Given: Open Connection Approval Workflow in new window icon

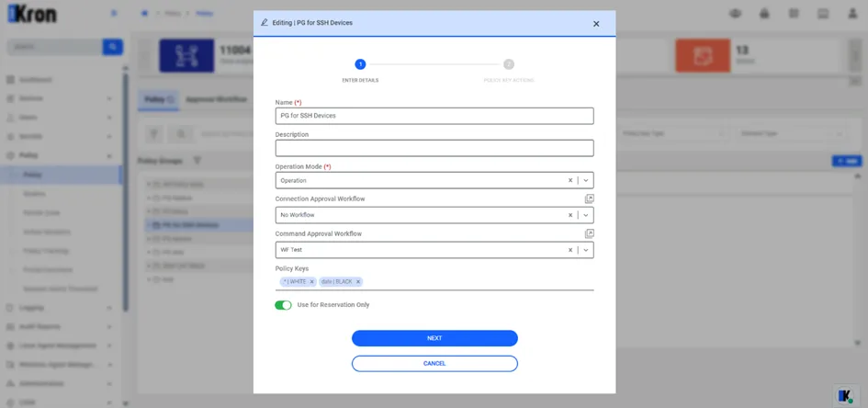Looking at the screenshot, I should [x=589, y=198].
